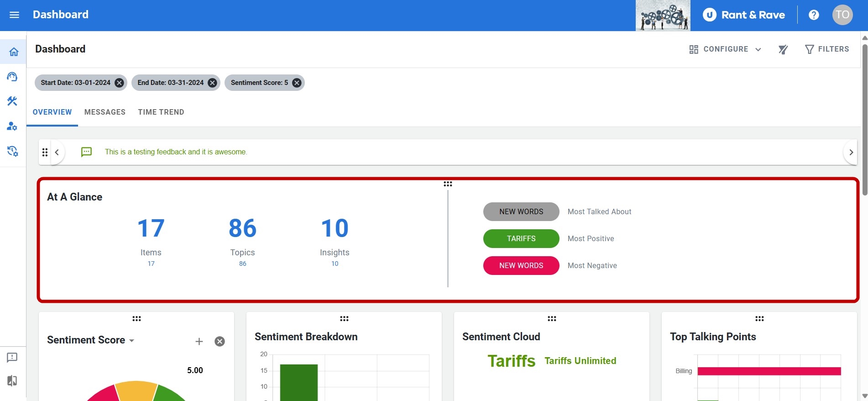Remove the Sentiment Score: 5 filter chip
This screenshot has width=868, height=401.
[x=297, y=83]
